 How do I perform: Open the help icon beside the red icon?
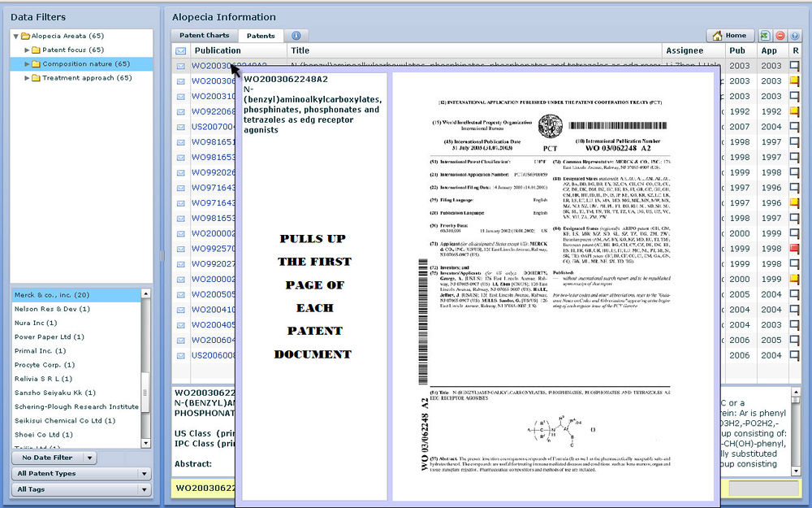[x=795, y=36]
